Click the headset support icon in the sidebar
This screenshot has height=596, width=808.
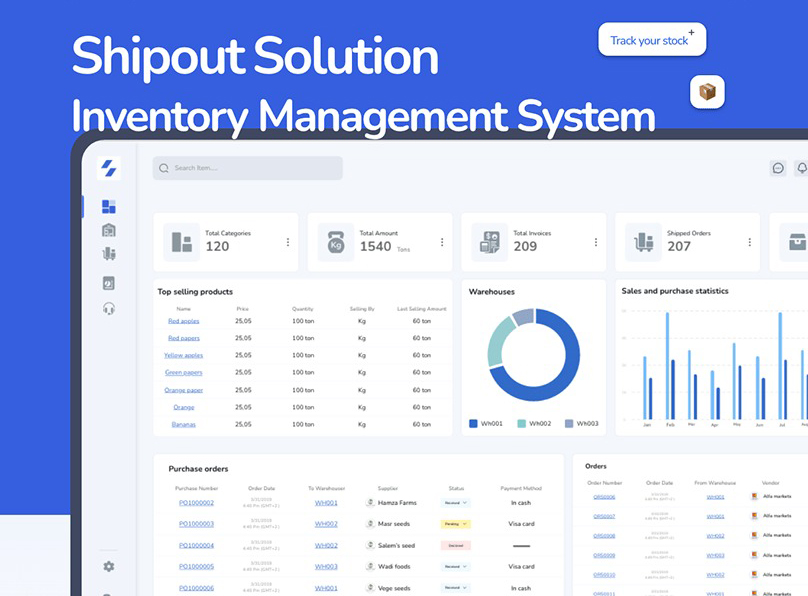point(109,308)
